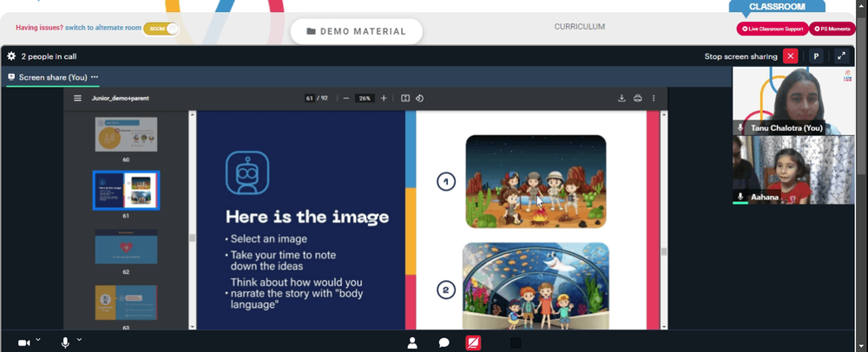This screenshot has width=868, height=352.
Task: Expand camera options chevron
Action: point(38,339)
